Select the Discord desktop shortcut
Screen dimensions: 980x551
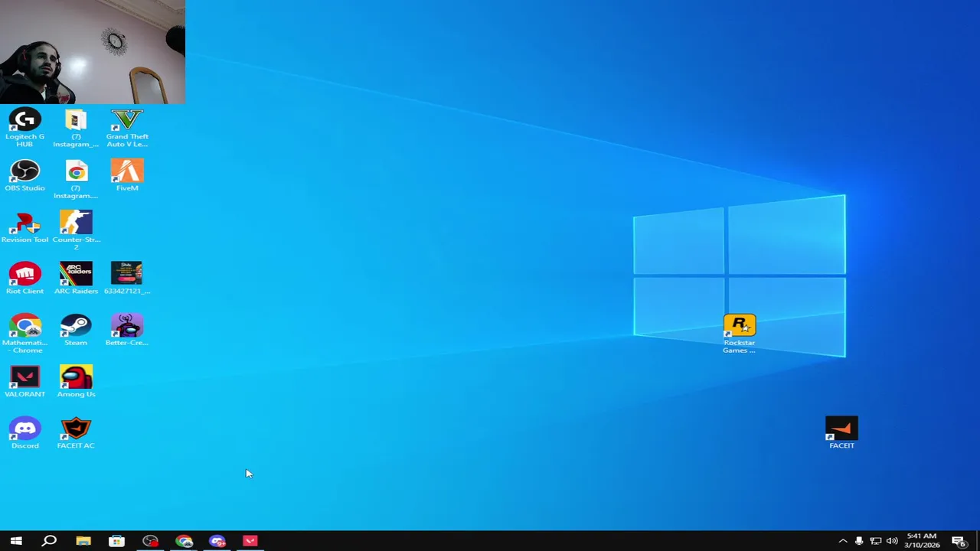24,432
